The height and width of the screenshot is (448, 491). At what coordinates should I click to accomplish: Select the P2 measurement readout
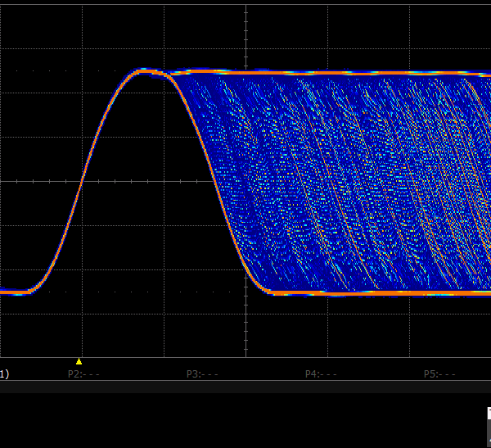pyautogui.click(x=83, y=374)
